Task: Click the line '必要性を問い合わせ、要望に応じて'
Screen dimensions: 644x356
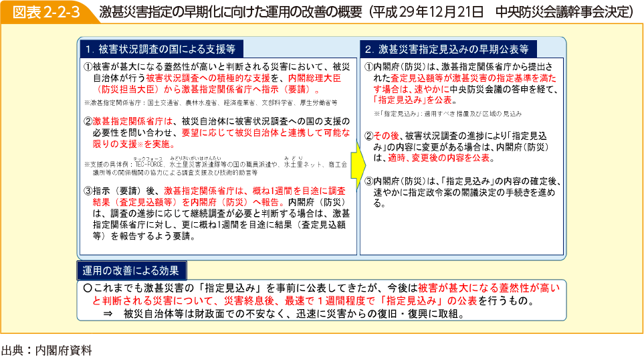Action: tap(221, 132)
